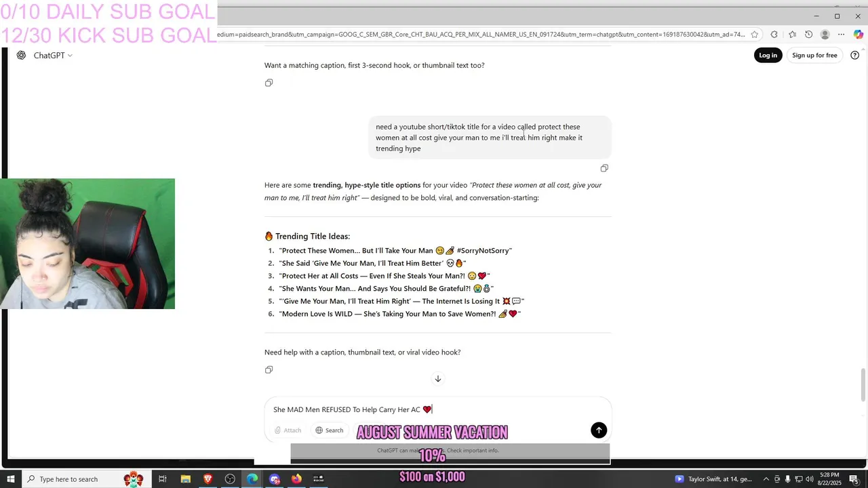Click the 5:28 PM clock in the taskbar
The height and width of the screenshot is (488, 868).
pos(830,479)
